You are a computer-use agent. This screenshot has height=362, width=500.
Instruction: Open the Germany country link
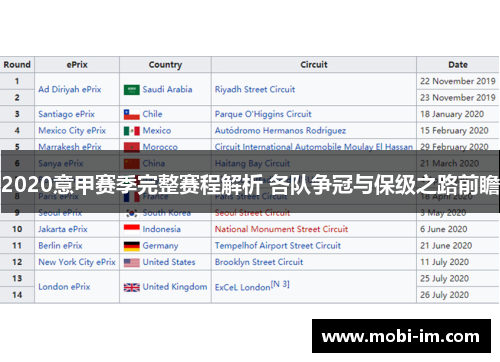click(x=160, y=246)
